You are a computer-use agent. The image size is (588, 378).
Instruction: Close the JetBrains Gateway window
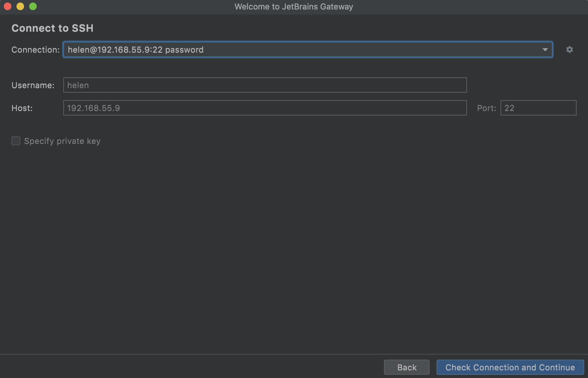click(x=7, y=6)
